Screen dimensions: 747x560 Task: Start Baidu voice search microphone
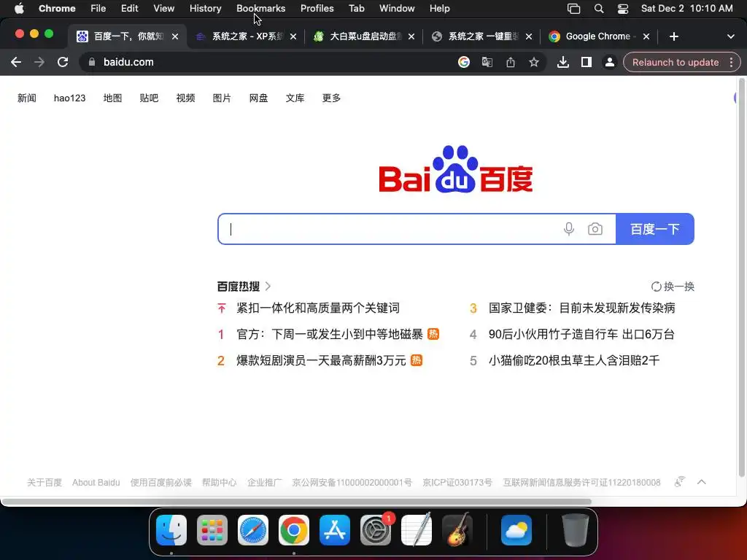(x=569, y=229)
